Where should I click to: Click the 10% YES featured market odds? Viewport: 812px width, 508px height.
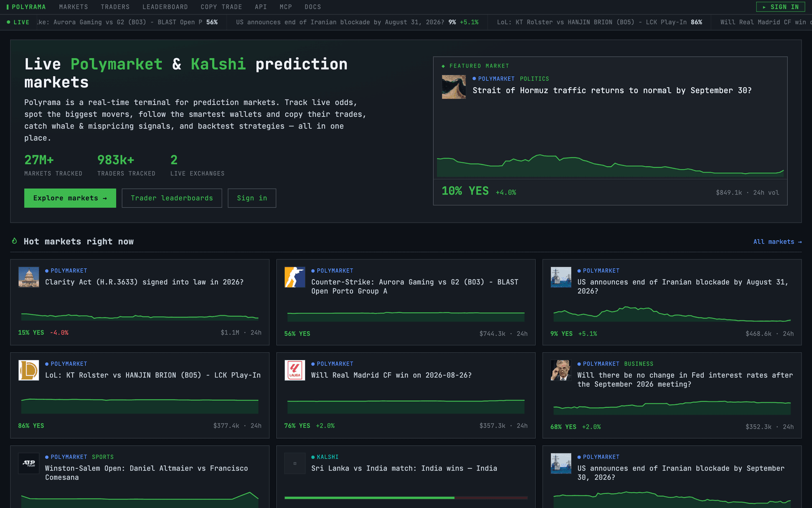tap(465, 191)
